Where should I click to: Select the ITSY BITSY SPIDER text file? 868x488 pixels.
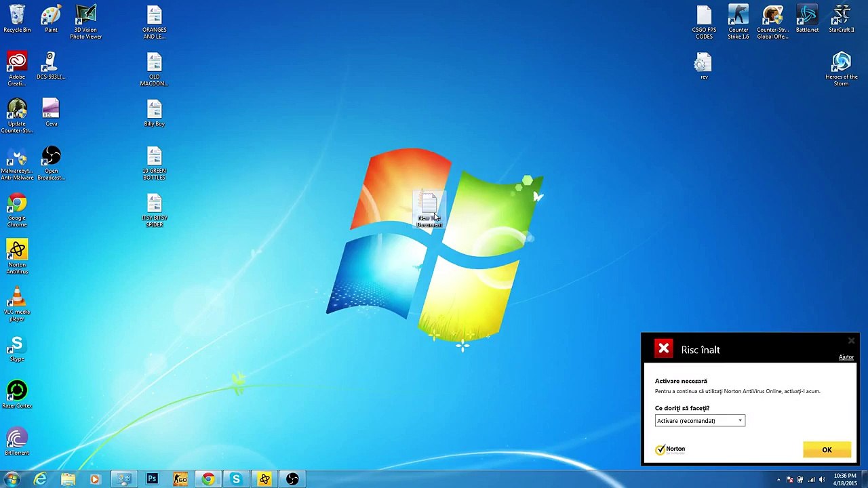pyautogui.click(x=154, y=210)
